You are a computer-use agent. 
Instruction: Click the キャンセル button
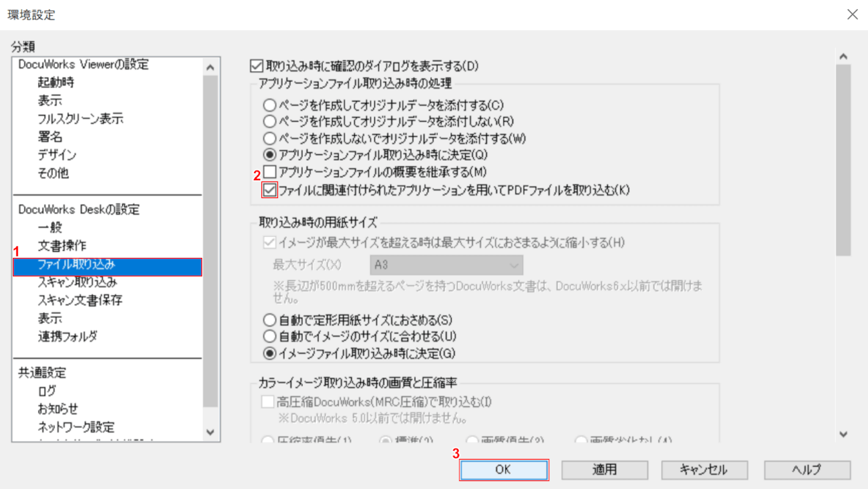click(703, 469)
